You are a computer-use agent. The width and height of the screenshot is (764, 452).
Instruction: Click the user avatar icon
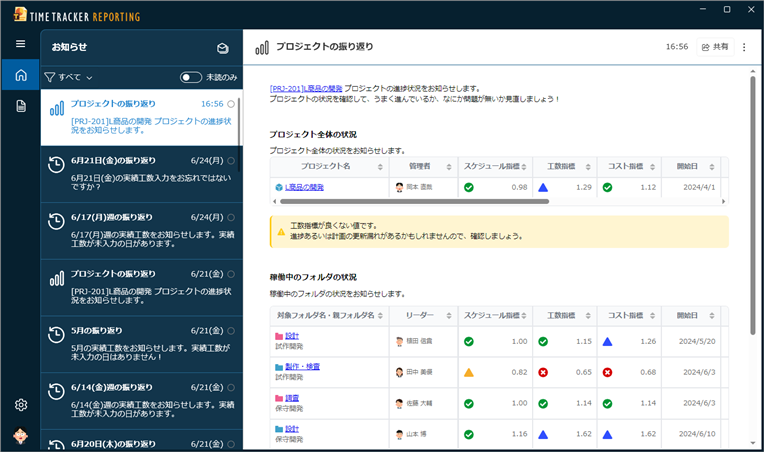[20, 436]
